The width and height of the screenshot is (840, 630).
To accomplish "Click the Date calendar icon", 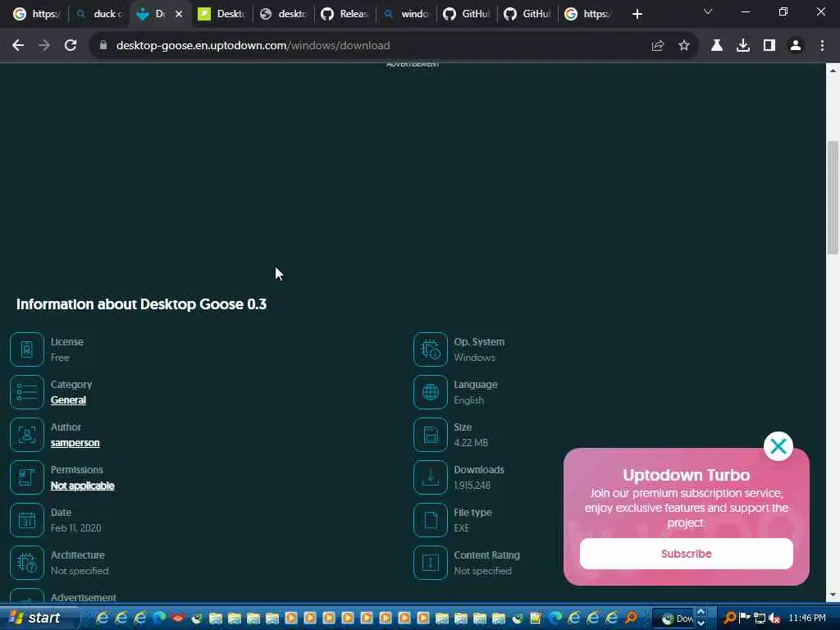I will [27, 519].
